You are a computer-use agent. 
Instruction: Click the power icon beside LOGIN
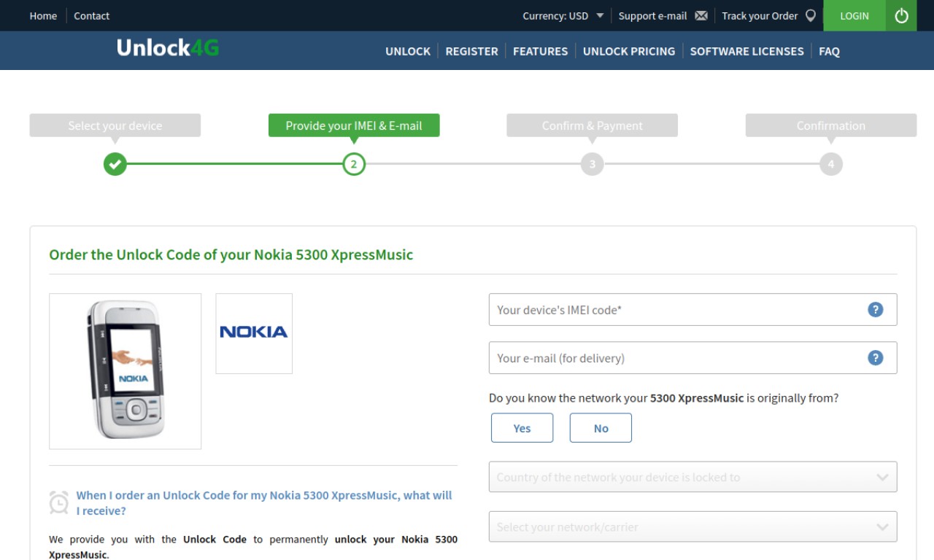(x=901, y=15)
